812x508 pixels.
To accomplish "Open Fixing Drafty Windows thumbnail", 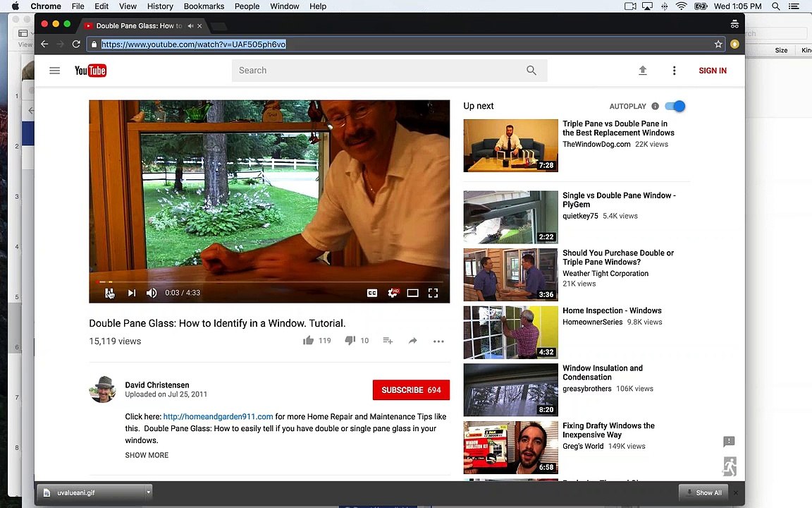I will point(510,447).
